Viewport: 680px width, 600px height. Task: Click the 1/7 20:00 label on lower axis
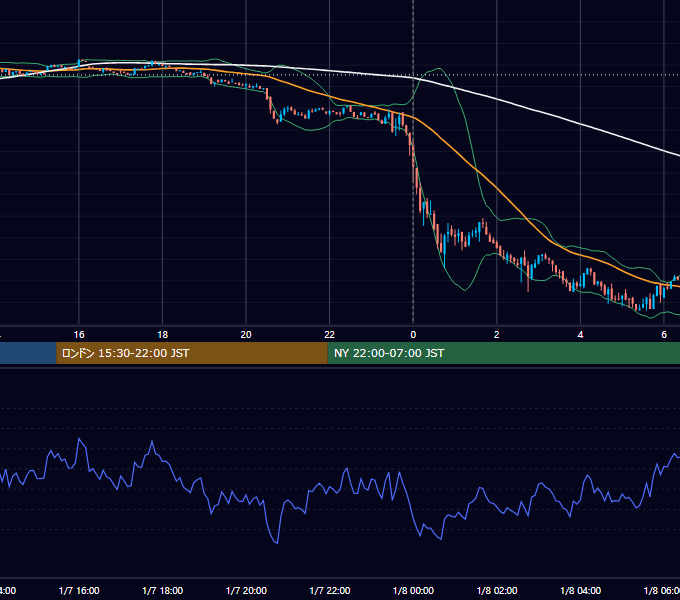point(246,590)
